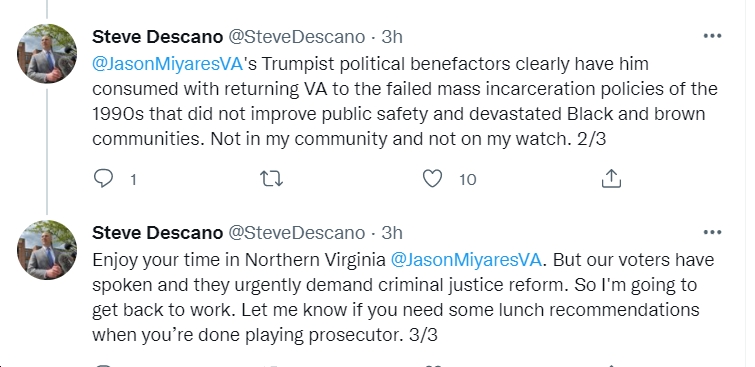Image resolution: width=755 pixels, height=367 pixels.
Task: Click the reply count 1 beside the speech bubble
Action: [133, 180]
